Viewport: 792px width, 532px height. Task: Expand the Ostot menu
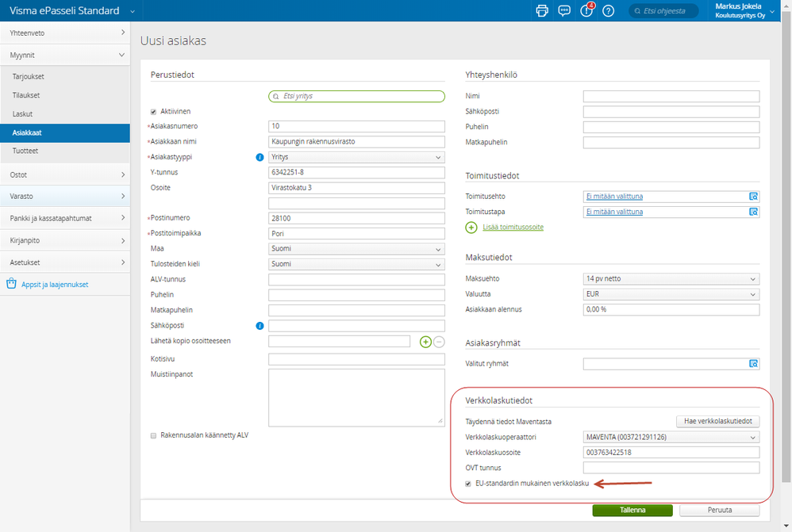click(x=65, y=174)
